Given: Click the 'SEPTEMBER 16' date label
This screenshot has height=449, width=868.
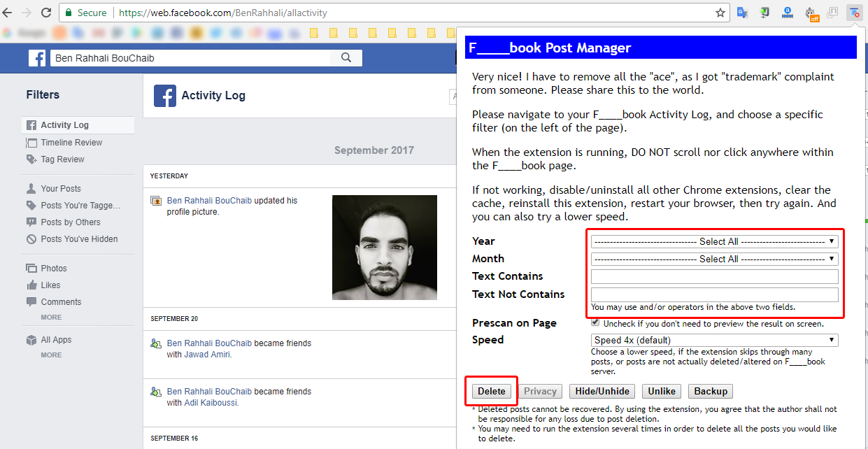Looking at the screenshot, I should pos(174,439).
